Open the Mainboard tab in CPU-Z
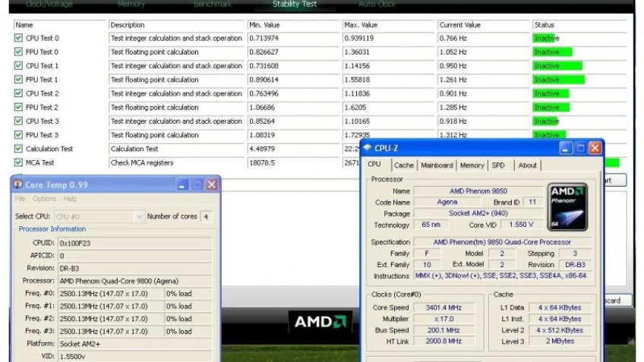This screenshot has height=362, width=644. [437, 165]
